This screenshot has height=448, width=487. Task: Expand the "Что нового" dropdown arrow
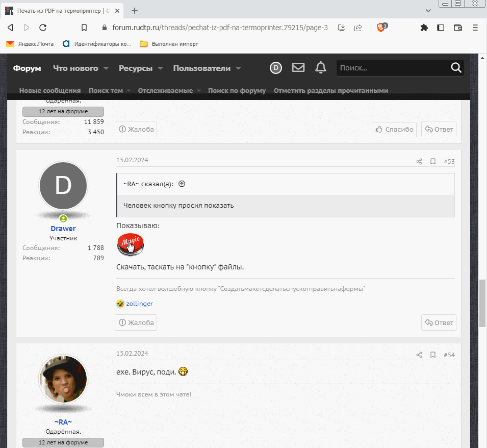[x=106, y=68]
